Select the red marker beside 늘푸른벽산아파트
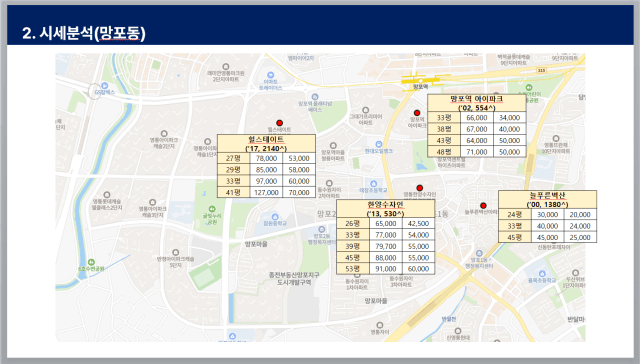The image size is (640, 364). point(483,206)
